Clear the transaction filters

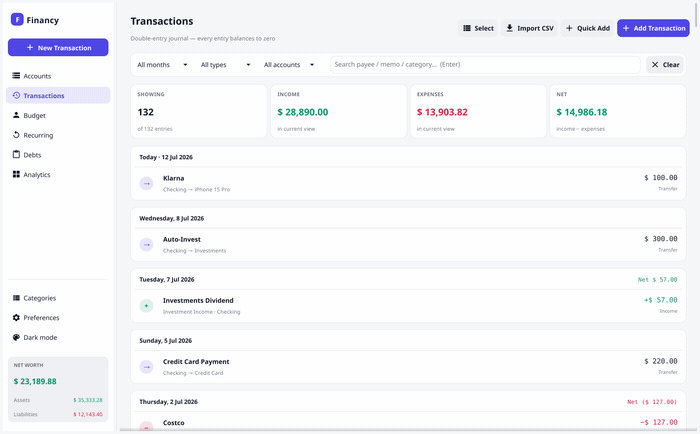[665, 65]
